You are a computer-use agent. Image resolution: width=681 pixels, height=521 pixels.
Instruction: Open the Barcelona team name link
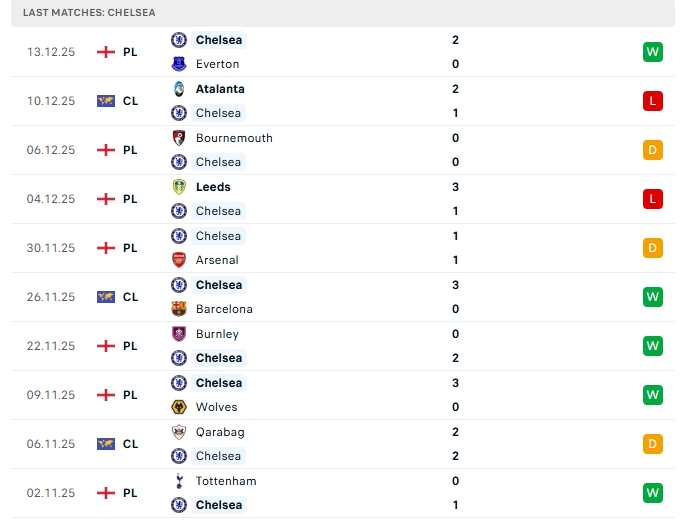pyautogui.click(x=224, y=309)
